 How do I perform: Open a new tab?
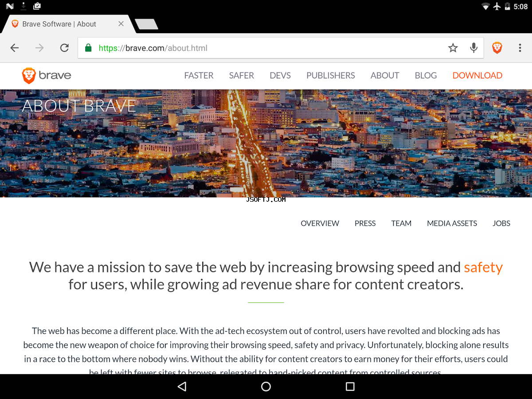click(146, 24)
